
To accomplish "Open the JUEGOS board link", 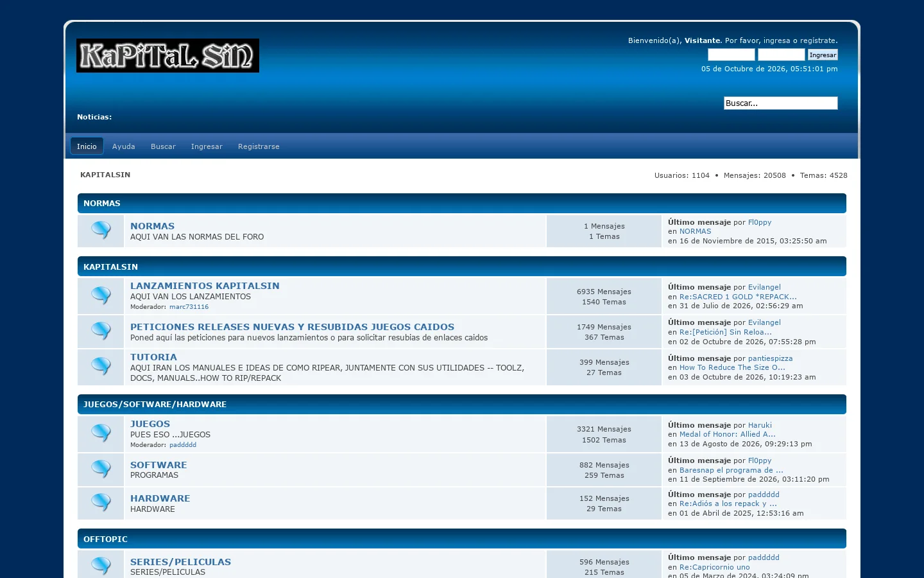I will [x=150, y=424].
